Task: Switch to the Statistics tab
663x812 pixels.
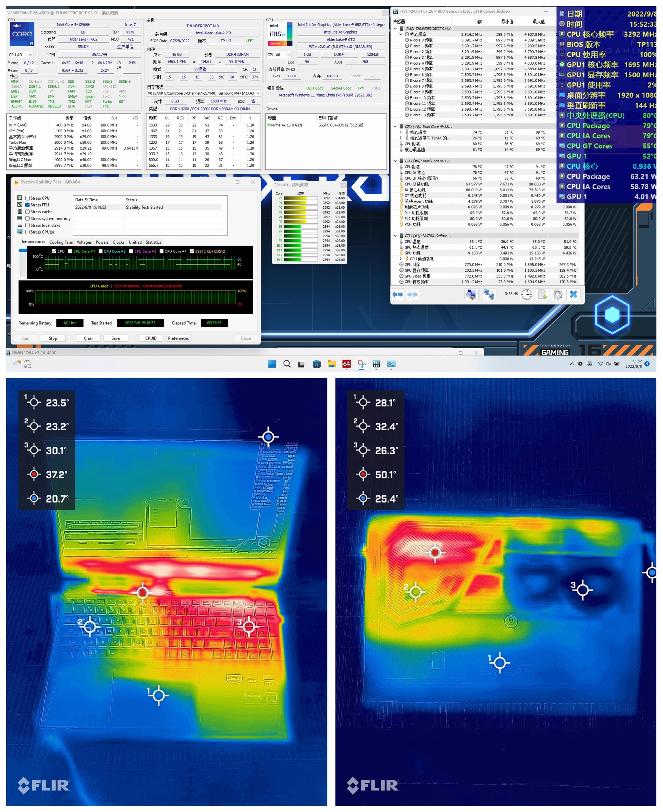Action: point(153,242)
